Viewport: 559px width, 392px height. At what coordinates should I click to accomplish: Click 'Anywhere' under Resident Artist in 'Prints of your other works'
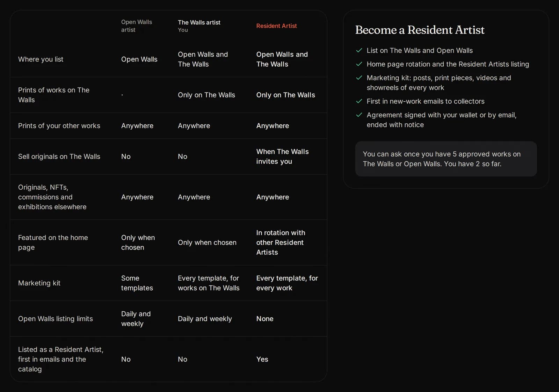(273, 126)
